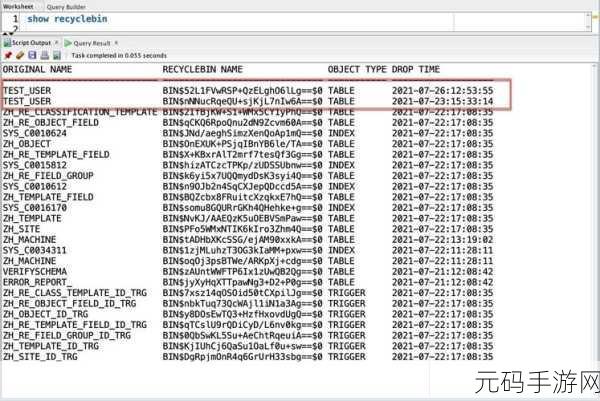Viewport: 600px width, 401px height.
Task: Click recyclebin name starting BIN$zAUntWWFTP6
Action: click(242, 272)
